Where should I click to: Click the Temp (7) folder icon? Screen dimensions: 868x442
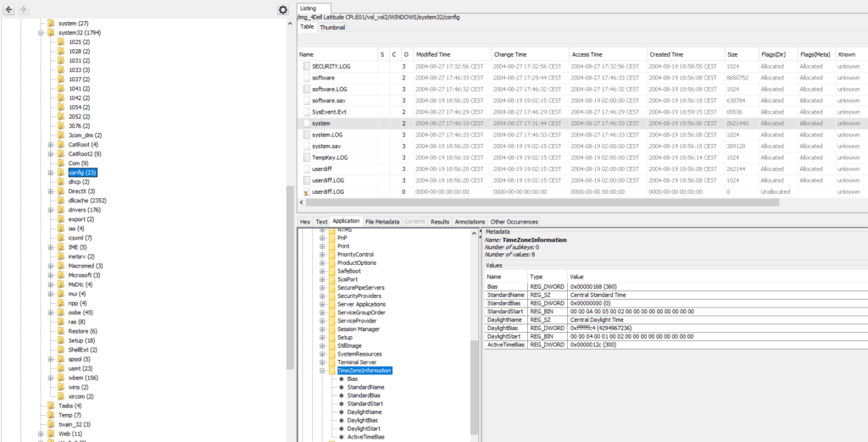[x=52, y=415]
